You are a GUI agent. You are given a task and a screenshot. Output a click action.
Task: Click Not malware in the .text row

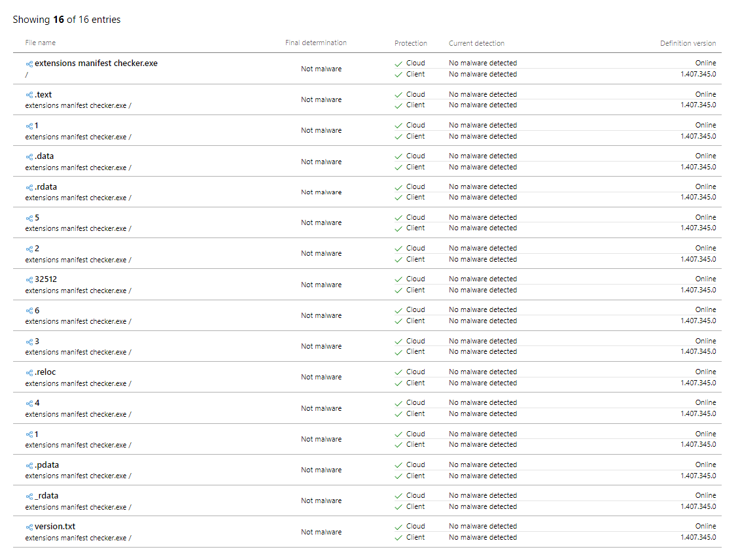click(321, 99)
